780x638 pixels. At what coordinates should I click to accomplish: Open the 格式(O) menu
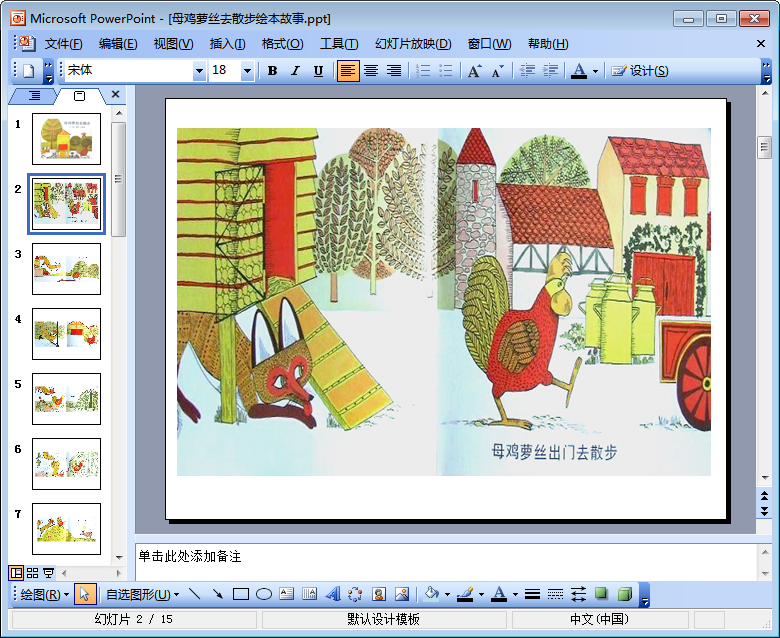(283, 44)
